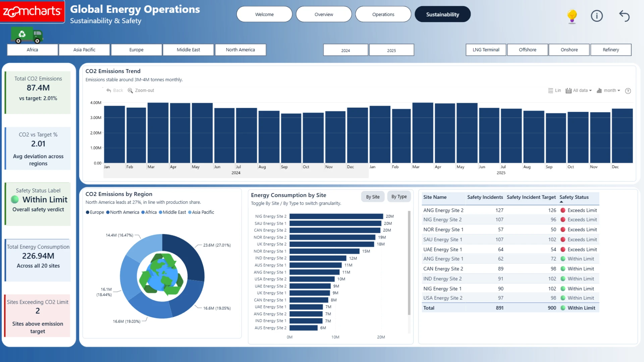Click the chart help question mark icon

[628, 91]
